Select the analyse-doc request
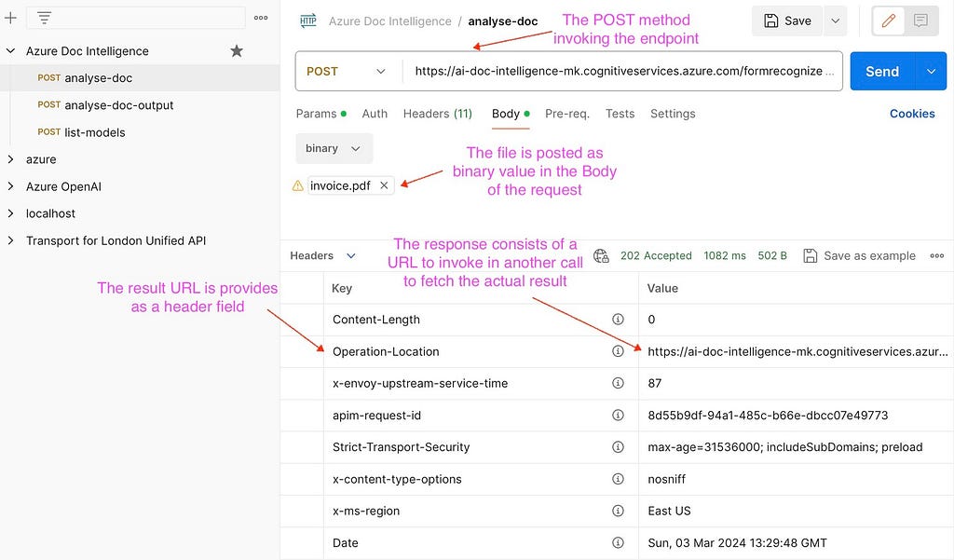Screen dimensions: 954x560 coord(140,78)
